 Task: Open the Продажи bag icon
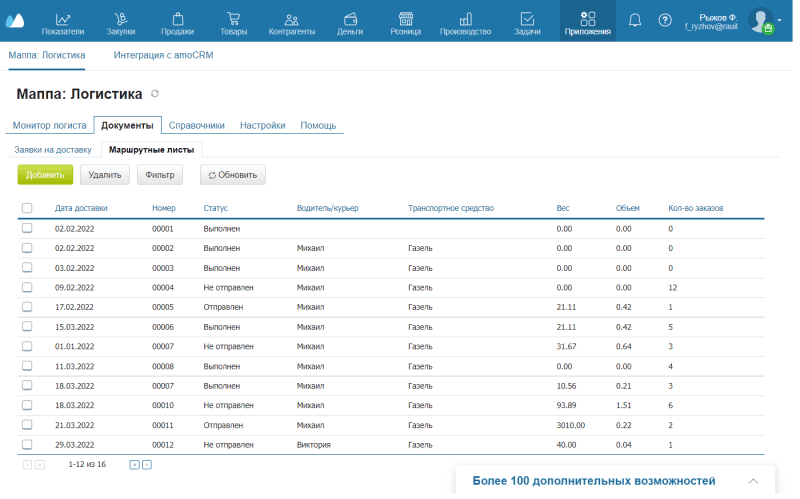point(177,19)
